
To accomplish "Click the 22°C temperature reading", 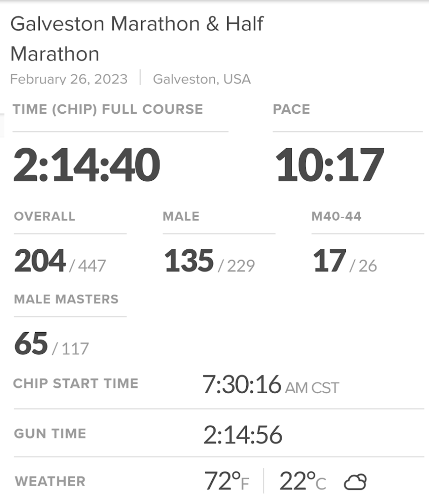I will tap(302, 481).
